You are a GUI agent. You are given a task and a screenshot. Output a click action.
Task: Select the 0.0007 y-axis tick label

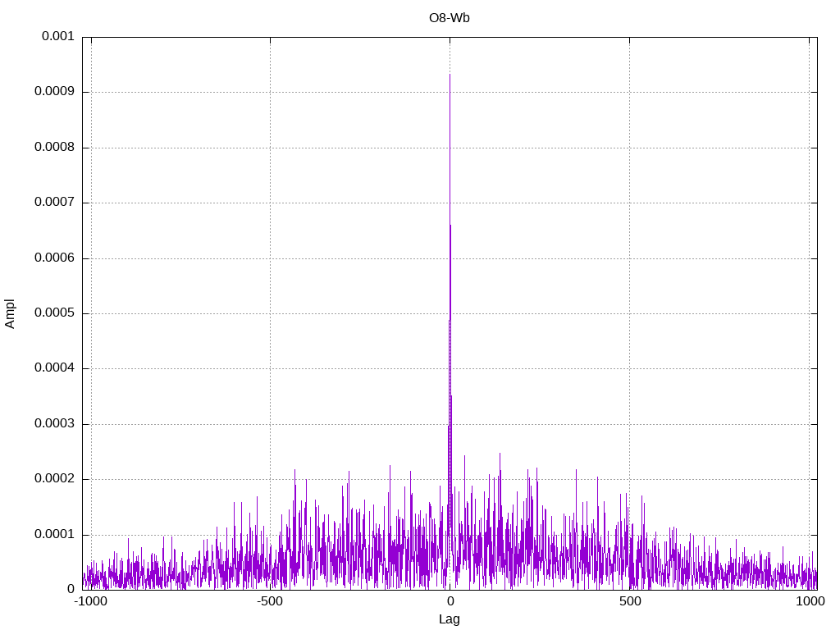click(x=54, y=203)
